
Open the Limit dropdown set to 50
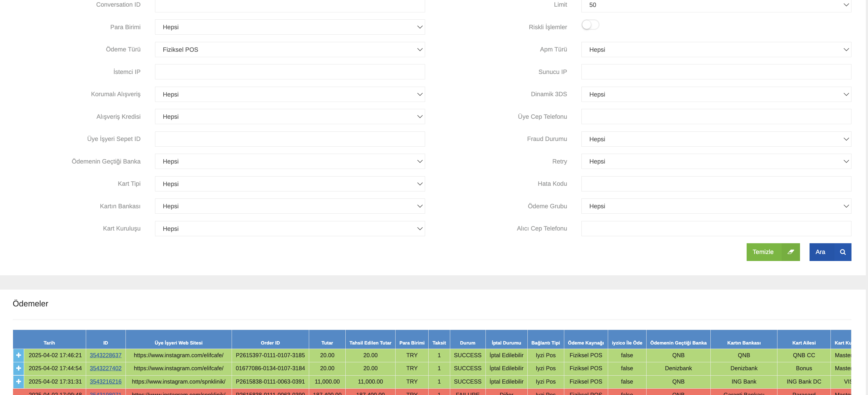click(716, 5)
